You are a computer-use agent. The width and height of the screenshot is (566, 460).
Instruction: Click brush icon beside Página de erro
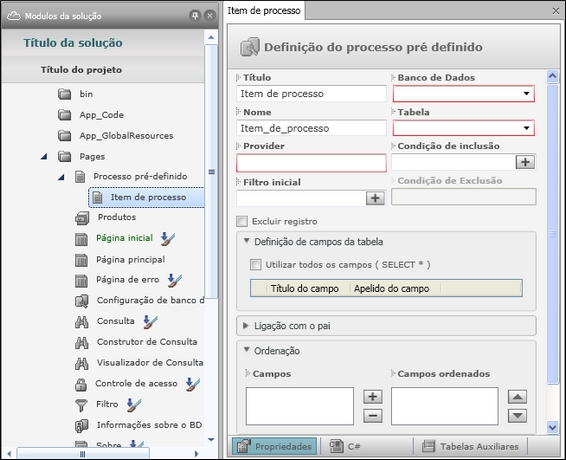pos(175,280)
